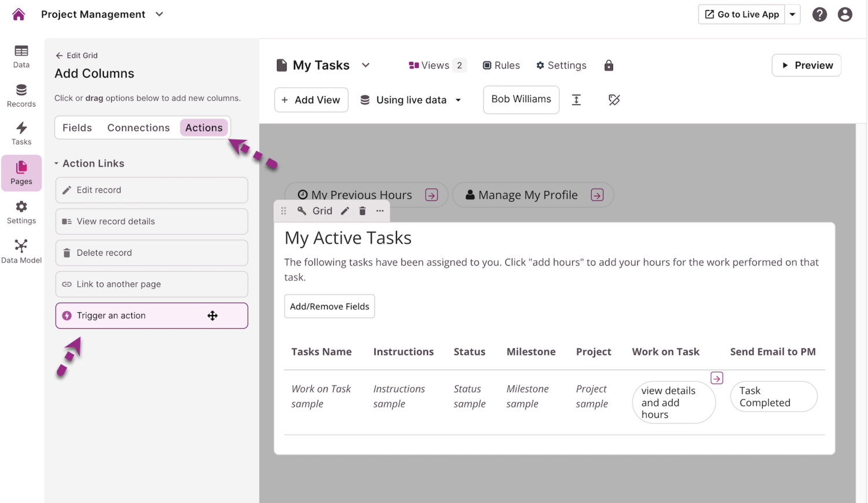Image resolution: width=868 pixels, height=503 pixels.
Task: Click the home icon in top-left
Action: [x=19, y=14]
